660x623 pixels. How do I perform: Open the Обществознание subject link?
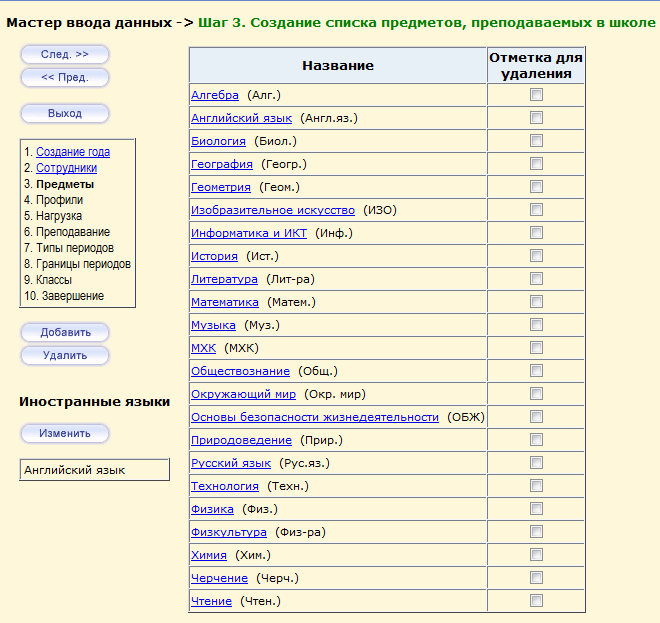tap(240, 371)
